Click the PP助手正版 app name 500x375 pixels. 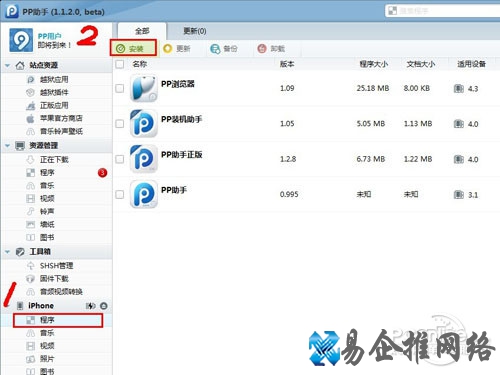pyautogui.click(x=182, y=155)
